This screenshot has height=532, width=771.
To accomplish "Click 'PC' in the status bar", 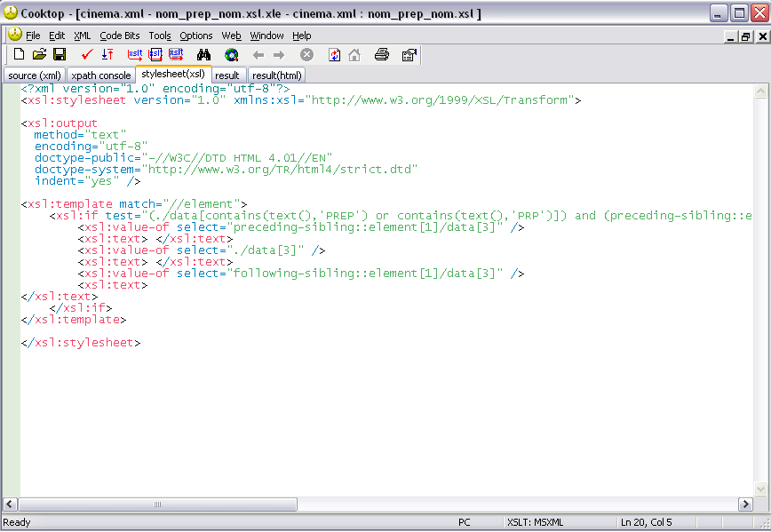I will (x=465, y=522).
